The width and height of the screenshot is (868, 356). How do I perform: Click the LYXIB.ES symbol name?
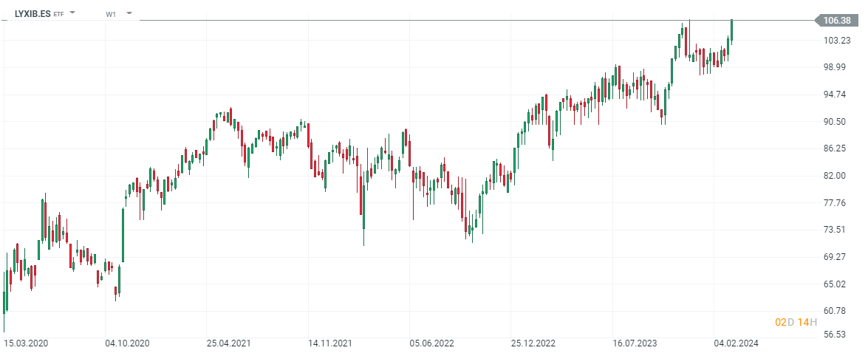[x=33, y=13]
